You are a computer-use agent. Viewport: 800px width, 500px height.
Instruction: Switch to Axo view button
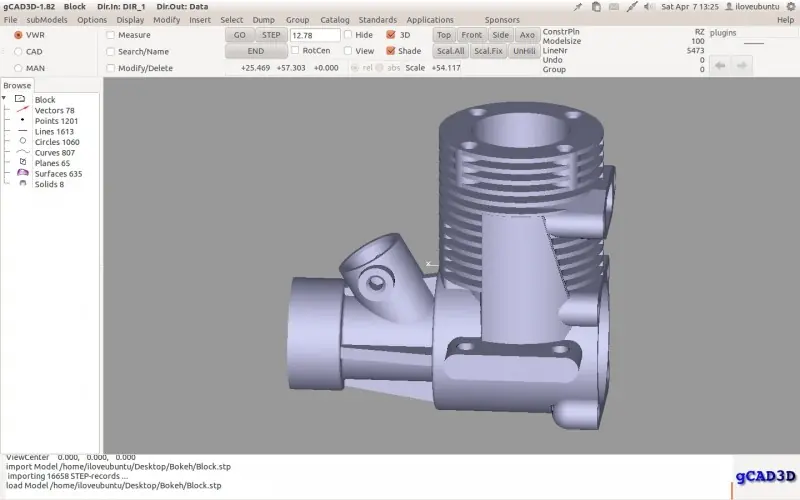point(527,35)
